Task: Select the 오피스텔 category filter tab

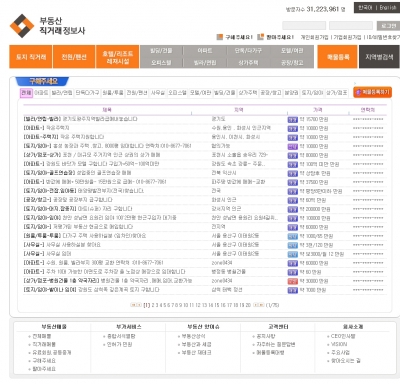Action: point(177,93)
